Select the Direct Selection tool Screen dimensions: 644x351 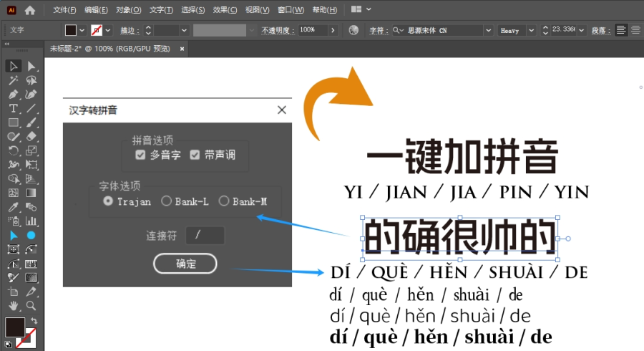tap(31, 66)
